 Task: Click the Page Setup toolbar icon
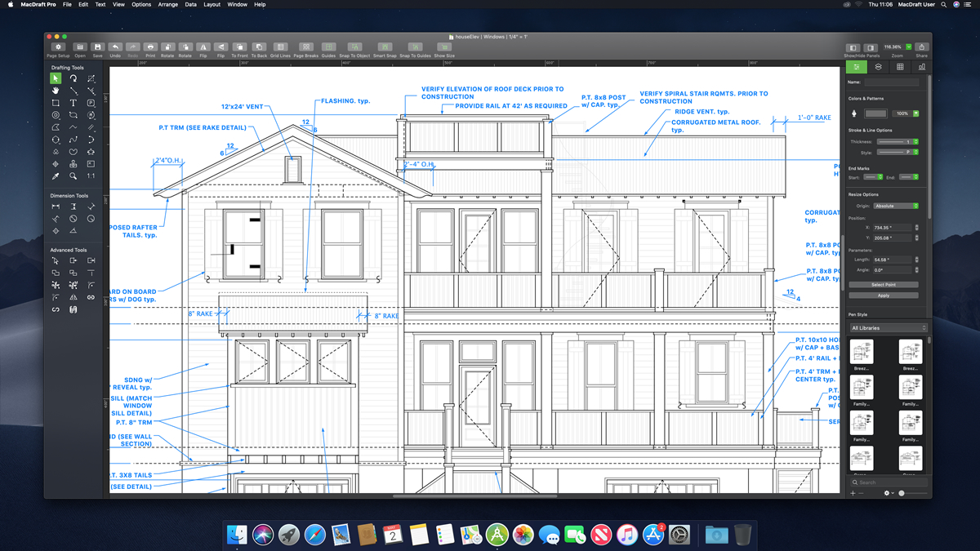[58, 47]
